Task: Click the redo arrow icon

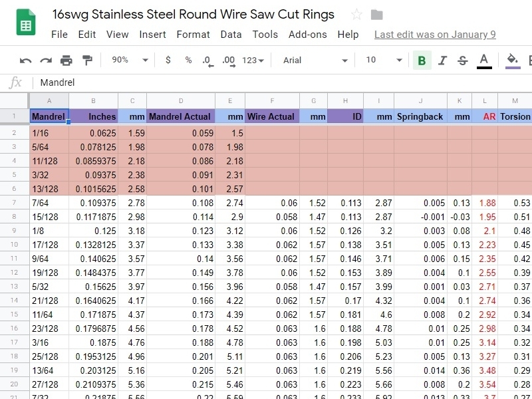Action: [46, 61]
